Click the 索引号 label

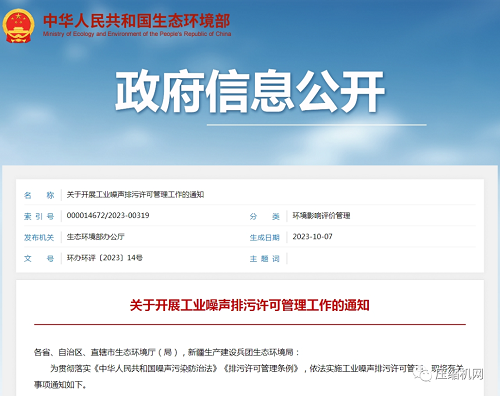(39, 216)
